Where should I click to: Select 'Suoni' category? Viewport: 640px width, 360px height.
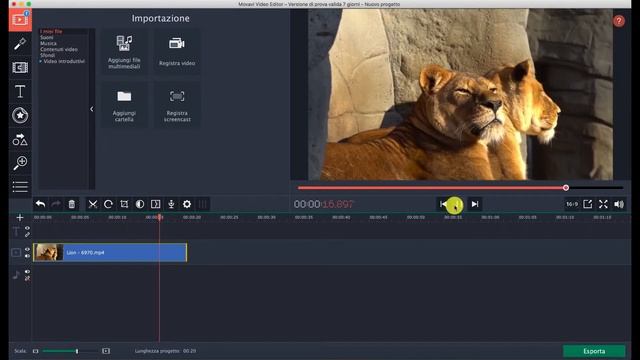point(47,38)
